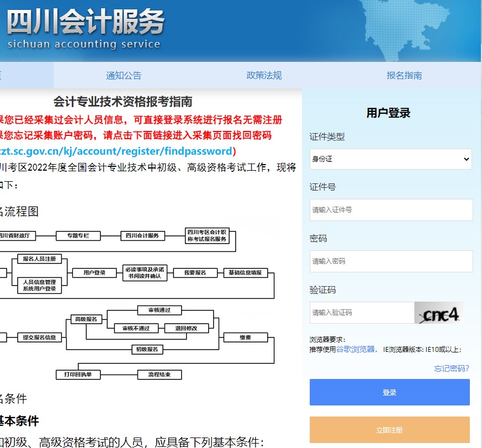Switch 证件类型 from 身份证 to another option
The height and width of the screenshot is (448, 482).
click(390, 159)
